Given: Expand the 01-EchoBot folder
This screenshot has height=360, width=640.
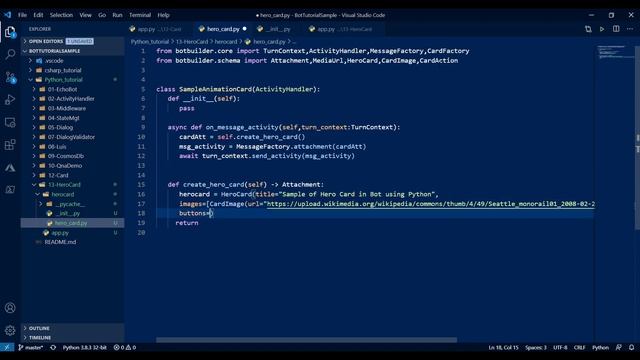Looking at the screenshot, I should [73, 89].
